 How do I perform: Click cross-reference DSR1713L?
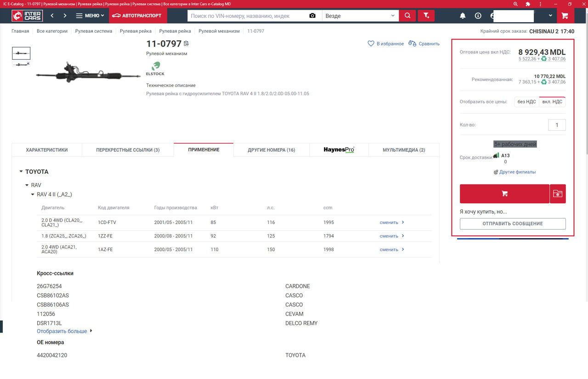[x=49, y=323]
